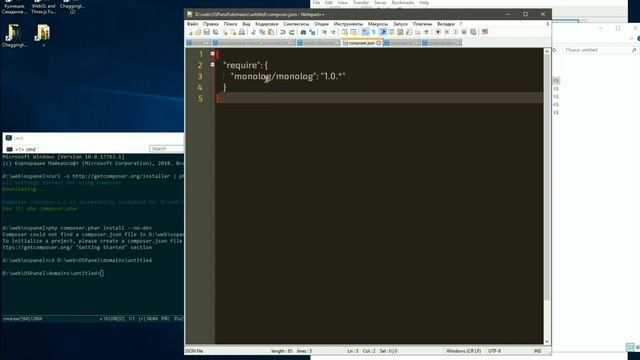Image resolution: width=640 pixels, height=360 pixels.
Task: Zoom in using the toolbar icon
Action: (x=324, y=32)
